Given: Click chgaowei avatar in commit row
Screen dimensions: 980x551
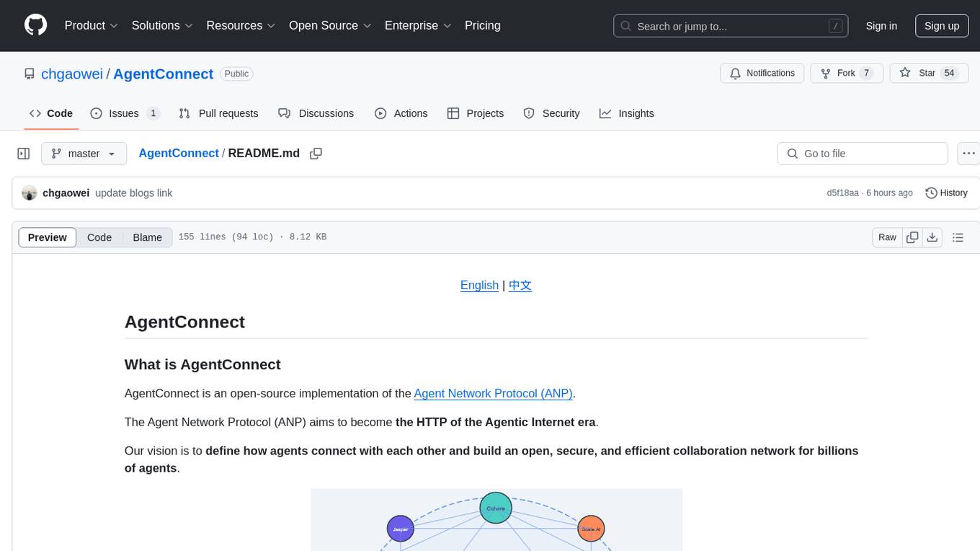Looking at the screenshot, I should click(30, 193).
